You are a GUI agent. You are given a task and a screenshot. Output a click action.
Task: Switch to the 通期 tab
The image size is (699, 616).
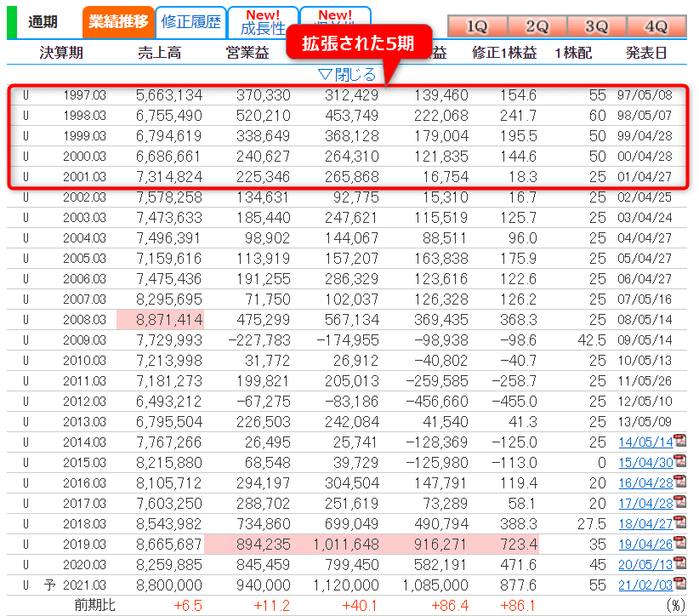[43, 22]
